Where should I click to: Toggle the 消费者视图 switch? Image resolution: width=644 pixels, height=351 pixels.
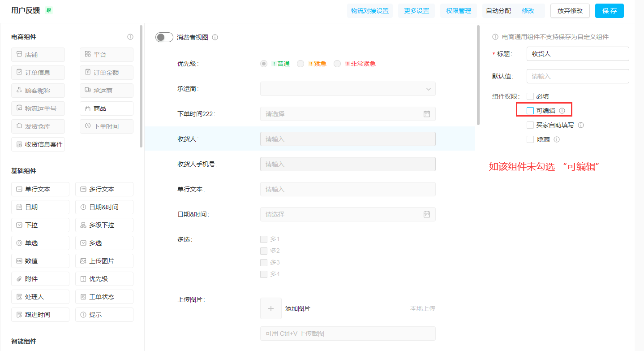click(164, 37)
